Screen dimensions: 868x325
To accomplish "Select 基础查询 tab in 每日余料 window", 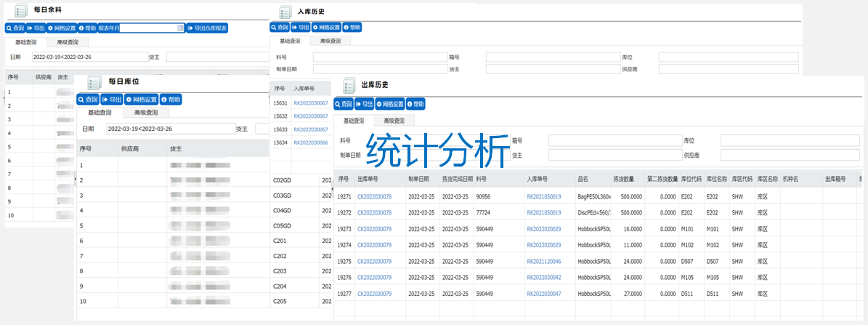I will click(x=26, y=42).
